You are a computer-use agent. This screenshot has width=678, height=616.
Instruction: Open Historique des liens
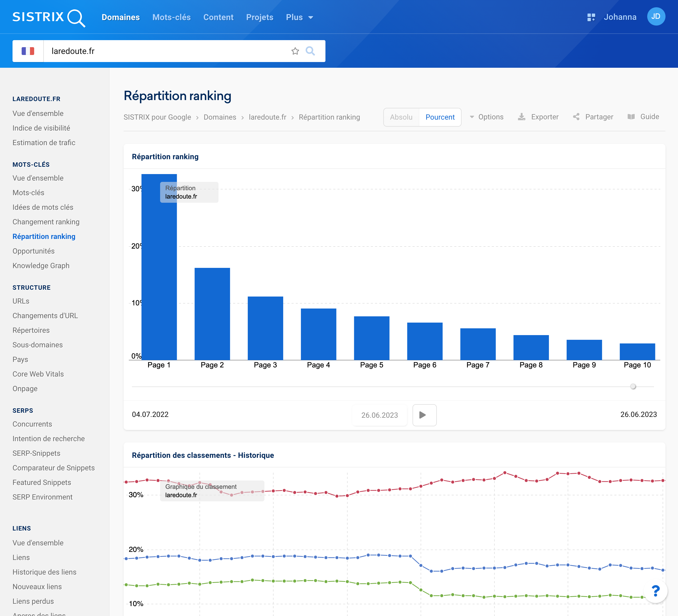pos(44,572)
